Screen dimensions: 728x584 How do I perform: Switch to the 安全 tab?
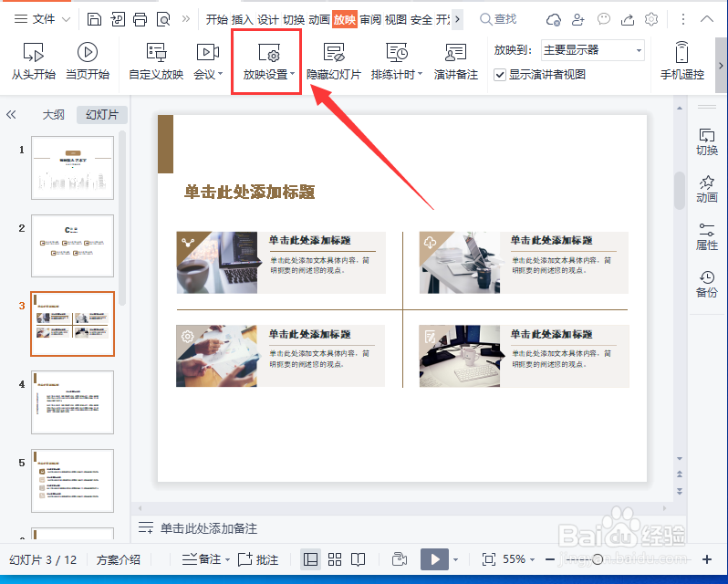[421, 19]
